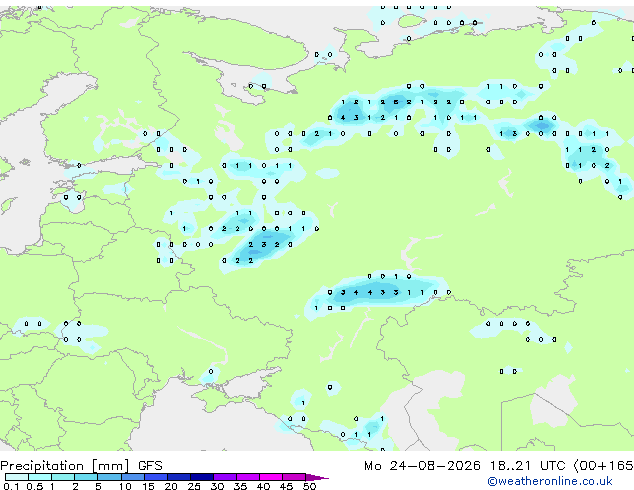
Task: Click the 30–35 mm purple legend swatch
Action: click(225, 477)
